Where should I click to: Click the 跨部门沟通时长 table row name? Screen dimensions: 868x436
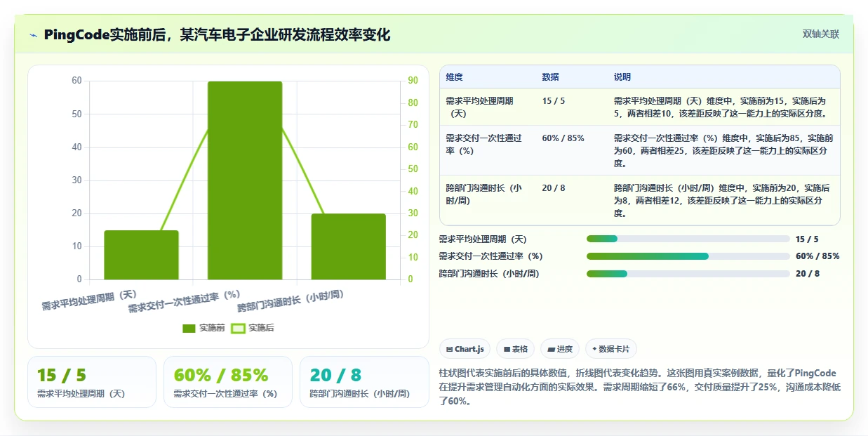tap(484, 194)
